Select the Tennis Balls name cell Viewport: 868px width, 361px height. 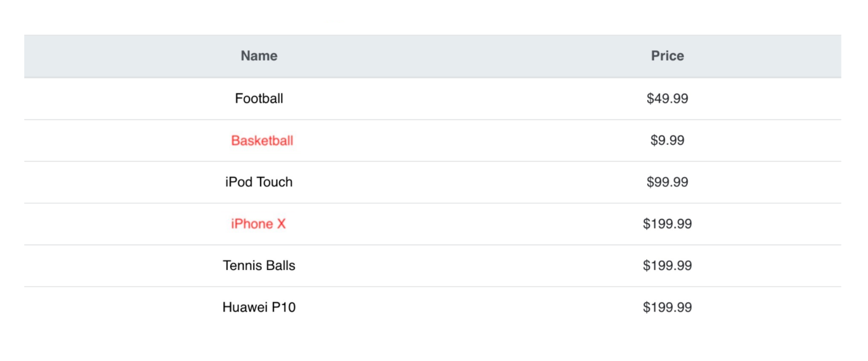pyautogui.click(x=259, y=265)
